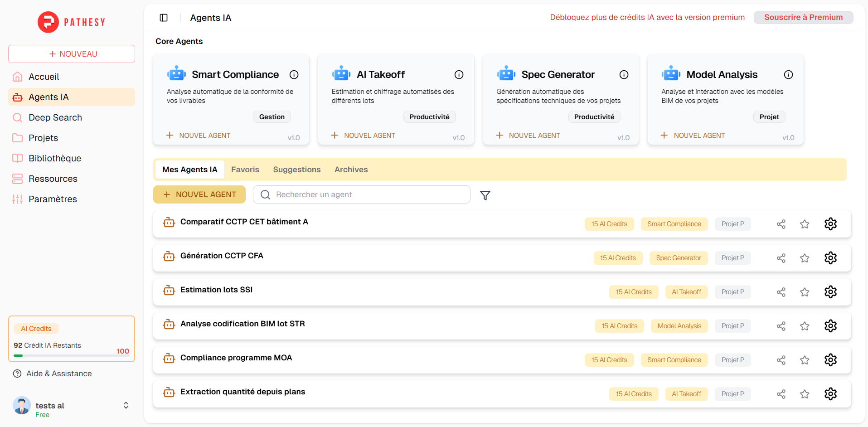868x427 pixels.
Task: Click the NOUVEAU button in sidebar
Action: pos(72,54)
